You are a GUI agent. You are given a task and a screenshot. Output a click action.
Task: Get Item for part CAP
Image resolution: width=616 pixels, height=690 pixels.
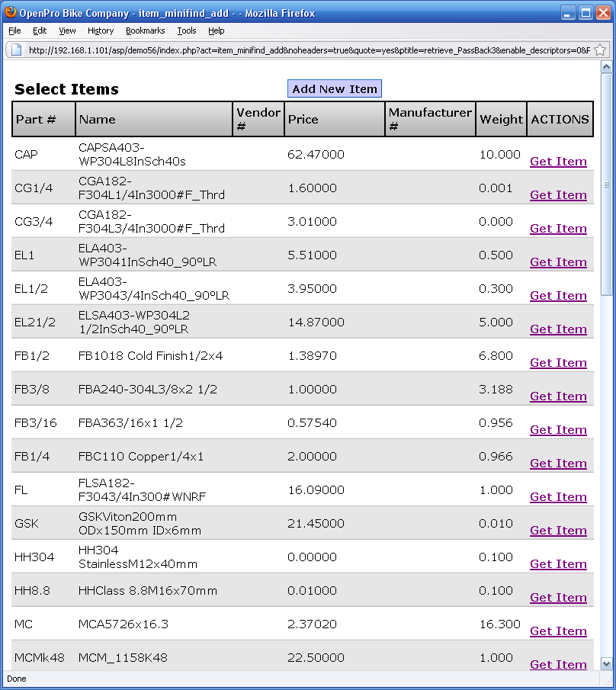[x=558, y=162]
